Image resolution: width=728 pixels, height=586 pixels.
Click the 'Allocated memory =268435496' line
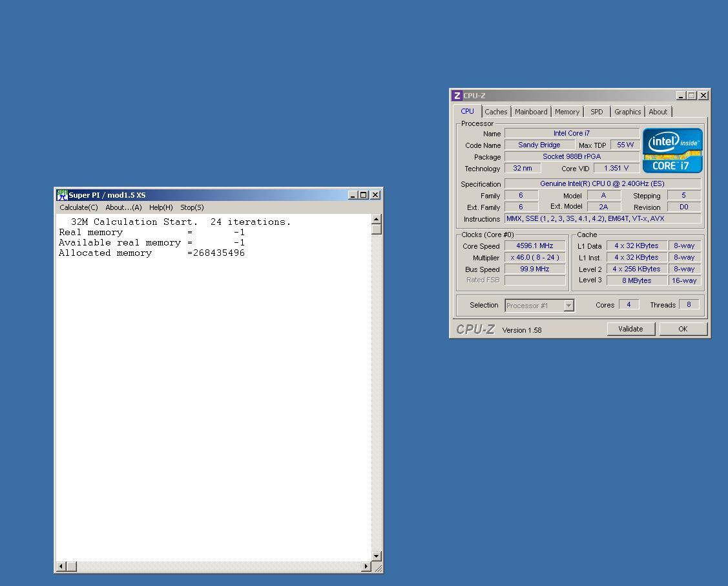[152, 253]
